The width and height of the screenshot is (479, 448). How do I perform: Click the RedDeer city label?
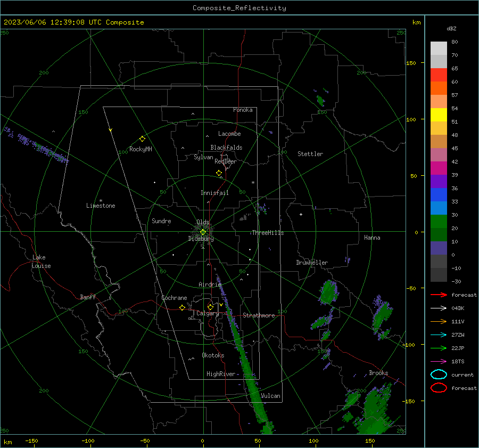226,161
